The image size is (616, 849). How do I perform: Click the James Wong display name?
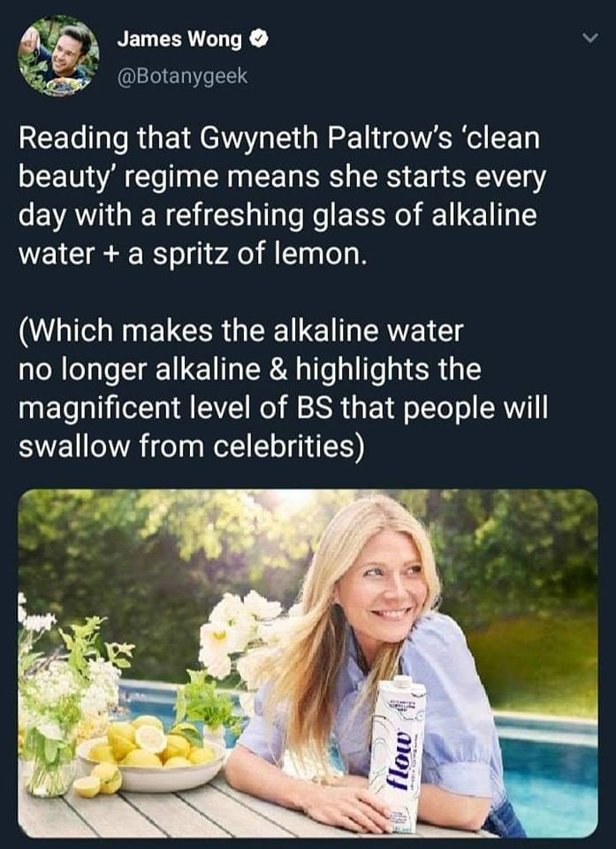[x=181, y=40]
